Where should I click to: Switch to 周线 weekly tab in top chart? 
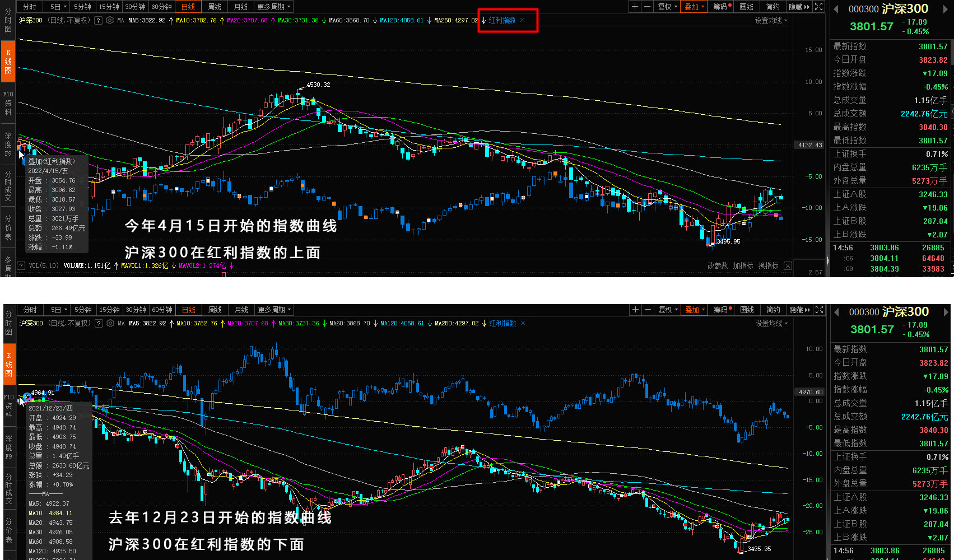pyautogui.click(x=215, y=7)
